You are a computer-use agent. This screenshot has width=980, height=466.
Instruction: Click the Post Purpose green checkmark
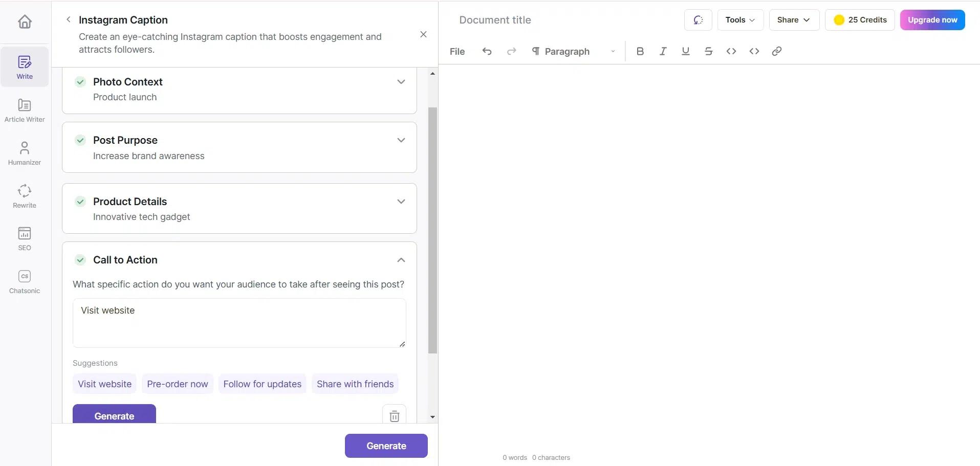click(x=80, y=140)
